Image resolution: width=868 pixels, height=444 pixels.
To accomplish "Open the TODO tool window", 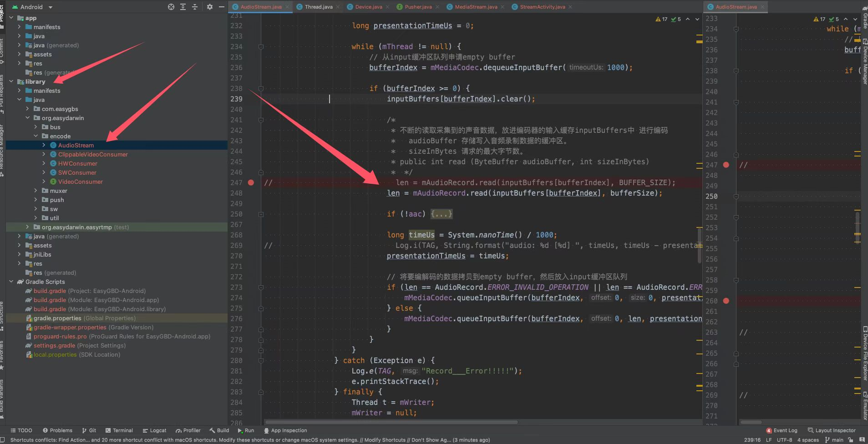I will coord(21,430).
